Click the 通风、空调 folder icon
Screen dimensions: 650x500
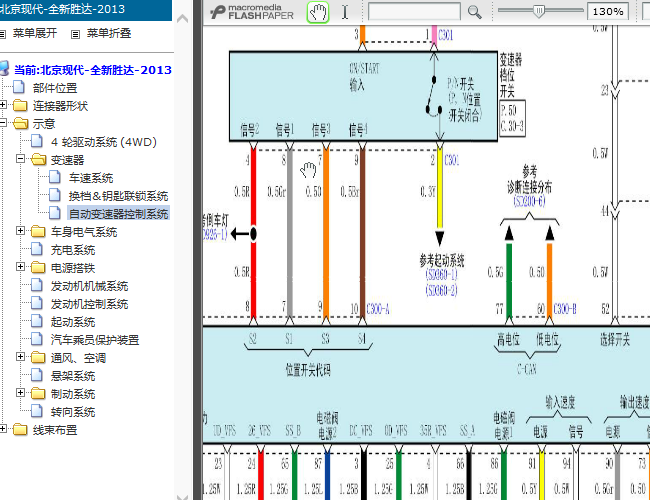click(x=38, y=357)
